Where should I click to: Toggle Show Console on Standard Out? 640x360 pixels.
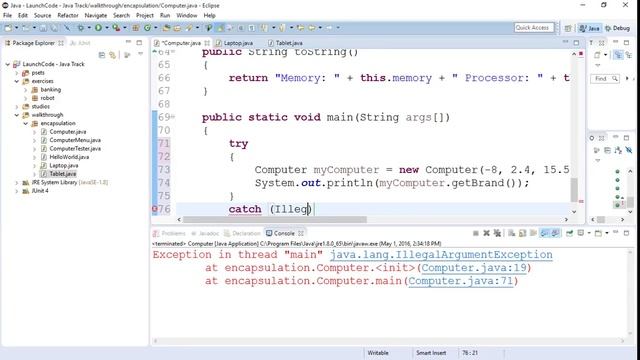(544, 233)
